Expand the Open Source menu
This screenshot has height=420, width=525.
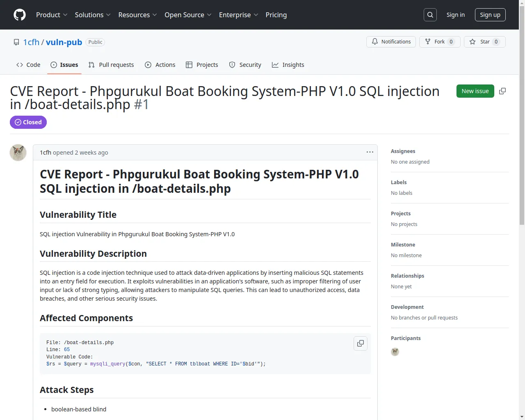click(188, 15)
